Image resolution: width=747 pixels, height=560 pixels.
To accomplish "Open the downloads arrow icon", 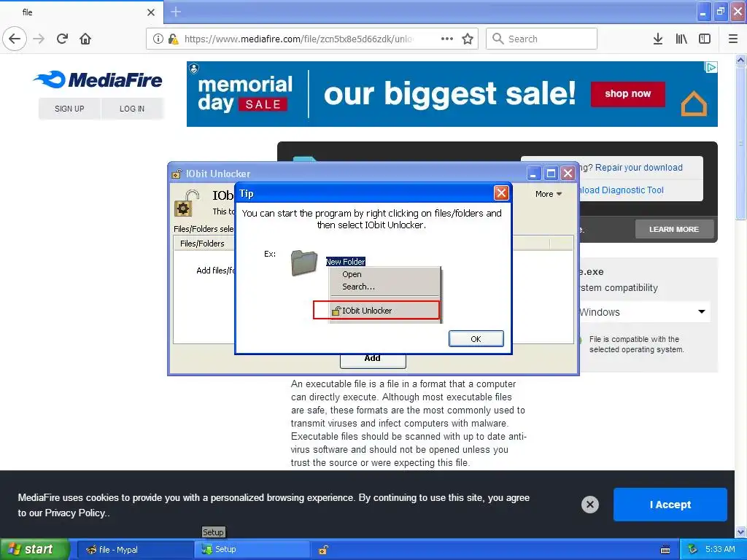I will [x=657, y=39].
